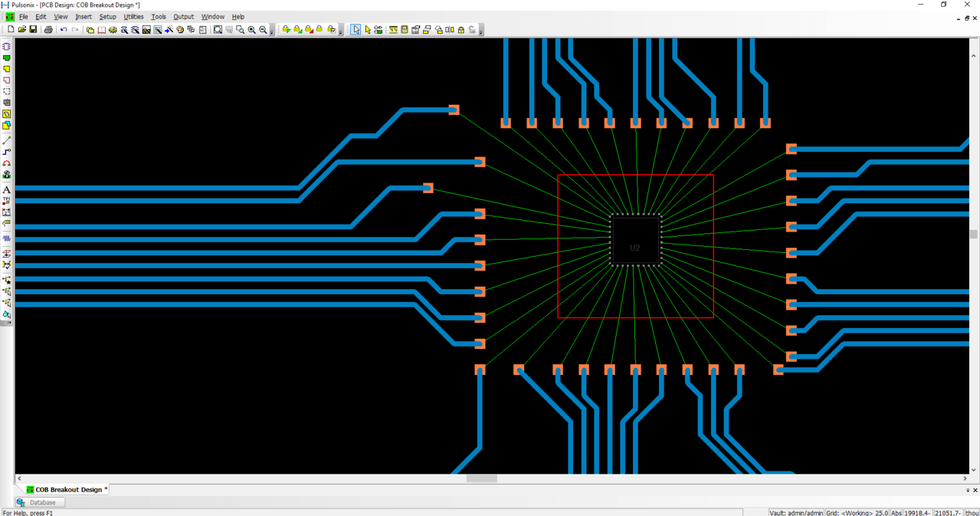Activate the arrow Select mode tool
This screenshot has height=516, width=980.
coord(356,30)
